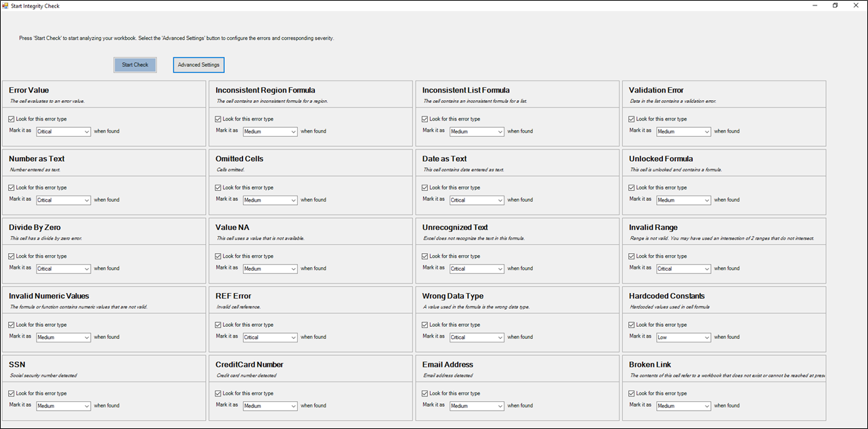The height and width of the screenshot is (429, 868).
Task: Toggle the Divide By Zero error checkbox
Action: pos(12,256)
